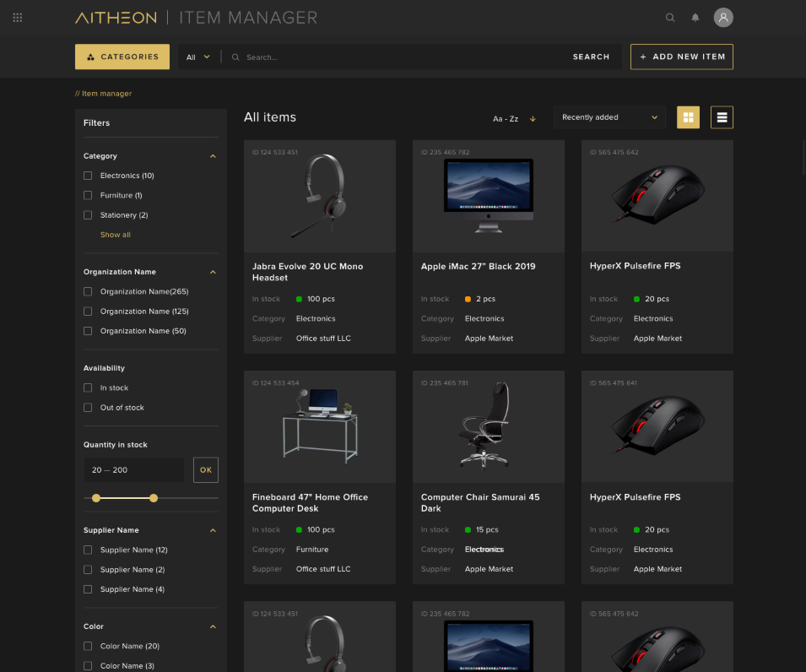Check the Electronics (10) filter
Screen dimensions: 806x672
[x=88, y=176]
